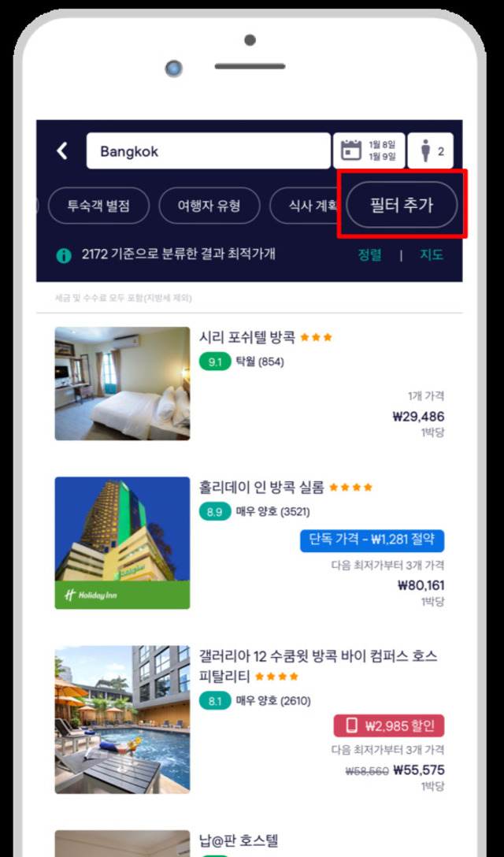Open the 정렬 sort options

370,254
